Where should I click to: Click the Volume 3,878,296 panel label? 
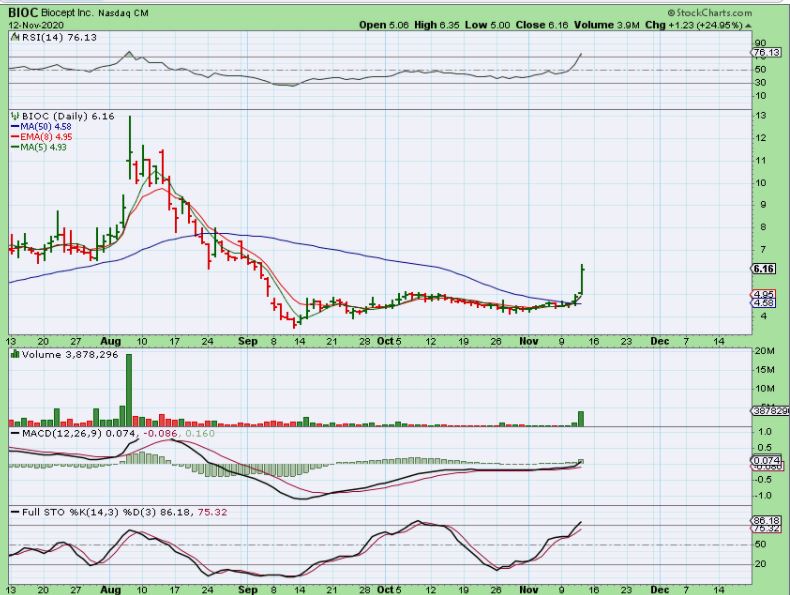(x=70, y=355)
